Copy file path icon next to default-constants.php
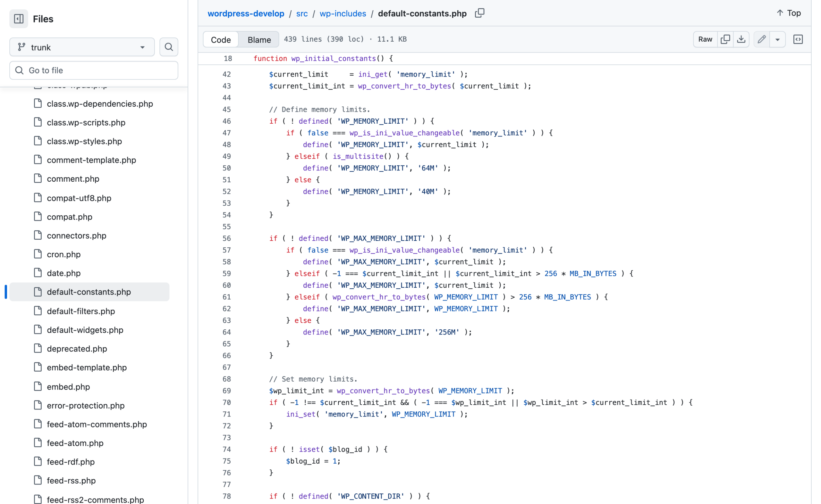Screen dimensions: 821x504 tap(479, 13)
